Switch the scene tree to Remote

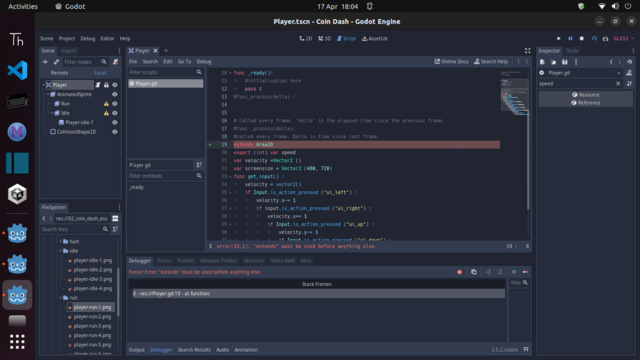coord(60,73)
